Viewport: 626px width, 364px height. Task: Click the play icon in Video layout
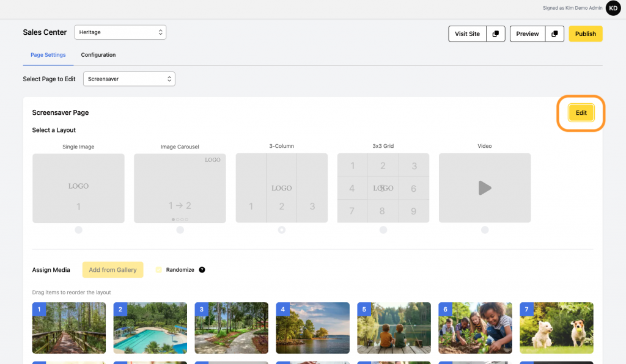coord(485,187)
